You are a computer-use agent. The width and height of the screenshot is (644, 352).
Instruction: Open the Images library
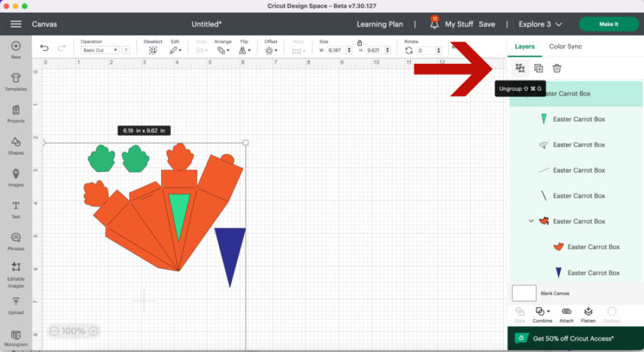click(15, 177)
